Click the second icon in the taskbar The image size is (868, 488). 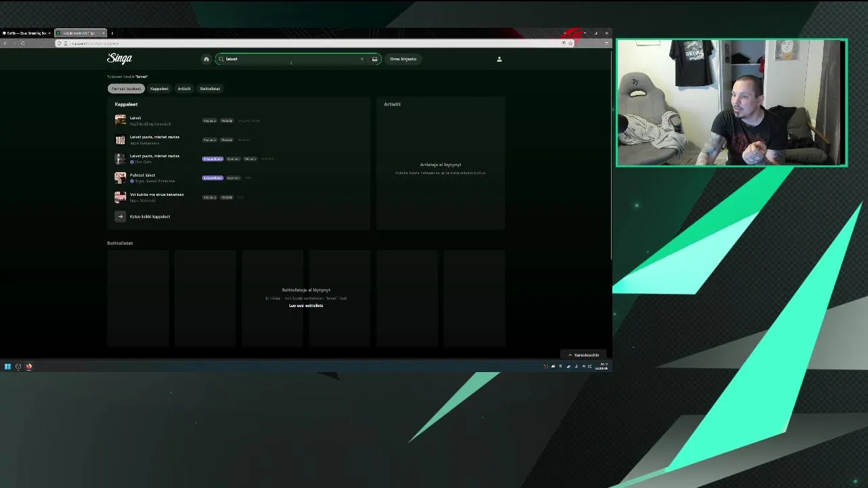pos(18,367)
